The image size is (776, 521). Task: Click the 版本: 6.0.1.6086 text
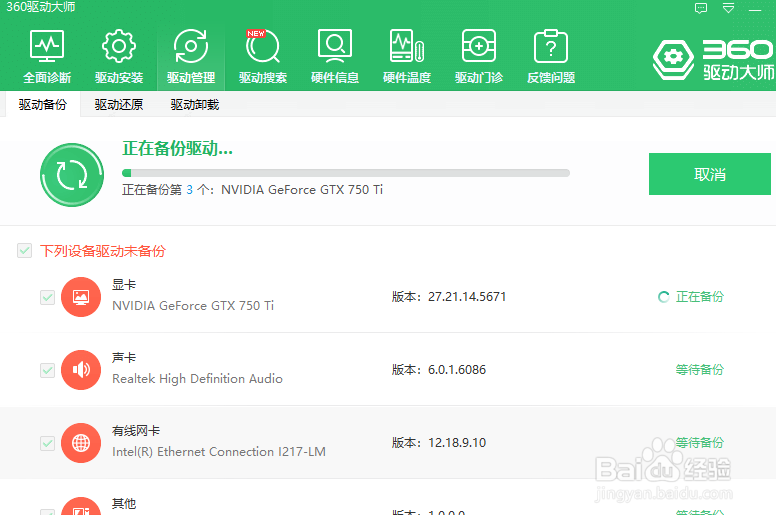coord(439,370)
